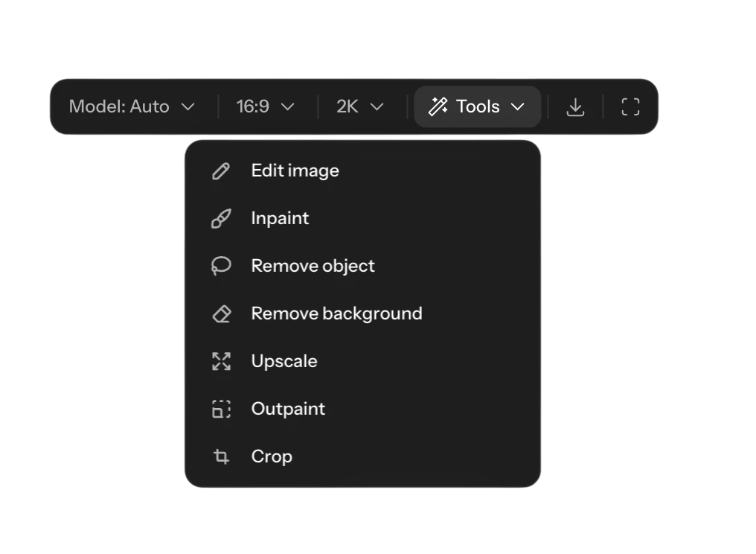
Task: Open the 16:9 aspect ratio dropdown
Action: 265,106
